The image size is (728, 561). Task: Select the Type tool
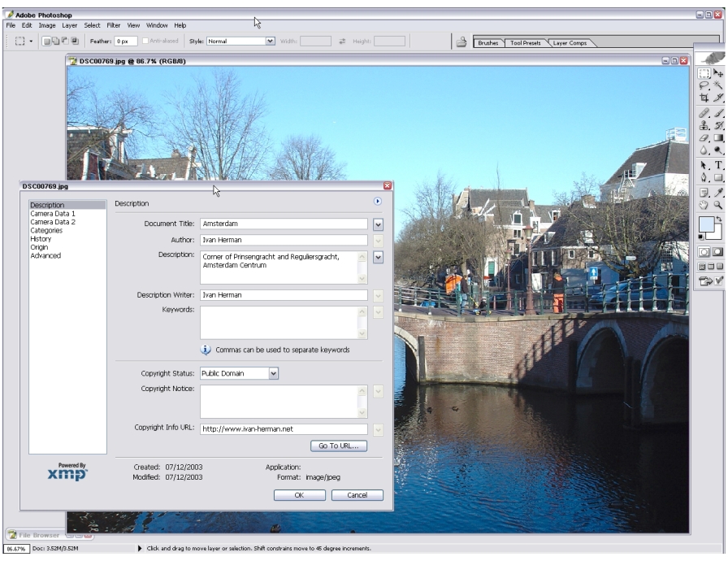(x=718, y=165)
